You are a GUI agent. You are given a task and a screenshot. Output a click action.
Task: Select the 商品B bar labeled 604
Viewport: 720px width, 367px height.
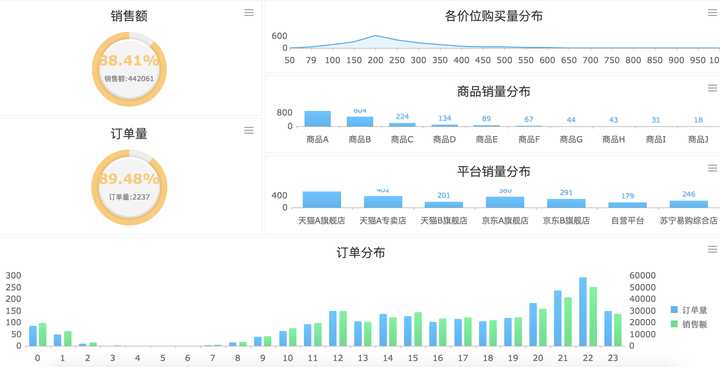point(360,121)
